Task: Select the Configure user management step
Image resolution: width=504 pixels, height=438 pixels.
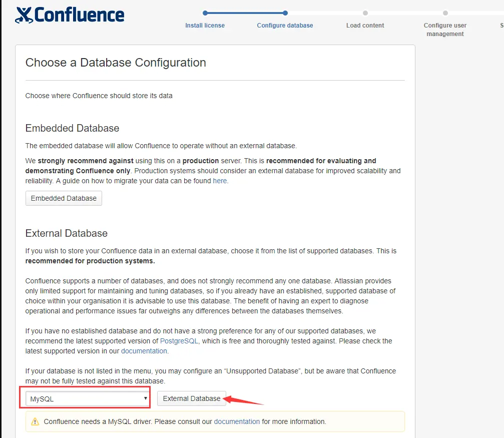Action: point(445,30)
